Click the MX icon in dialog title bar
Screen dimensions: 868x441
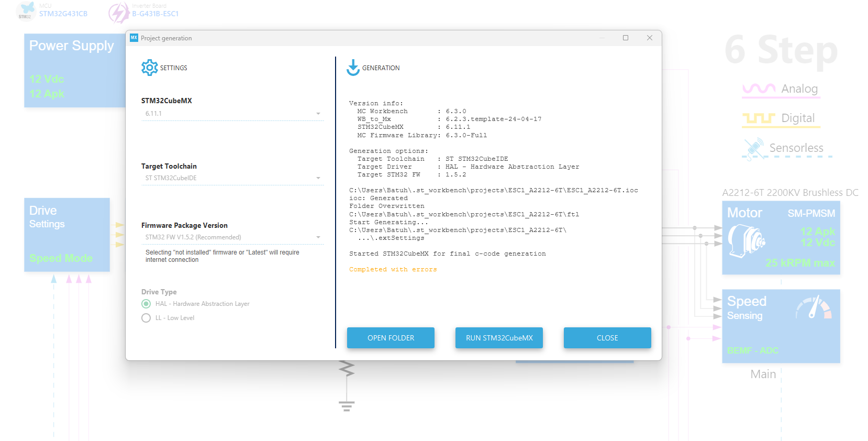[134, 38]
